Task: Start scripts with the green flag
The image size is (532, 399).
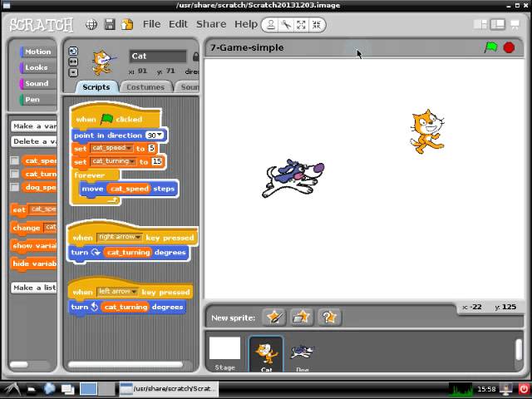Action: 490,47
